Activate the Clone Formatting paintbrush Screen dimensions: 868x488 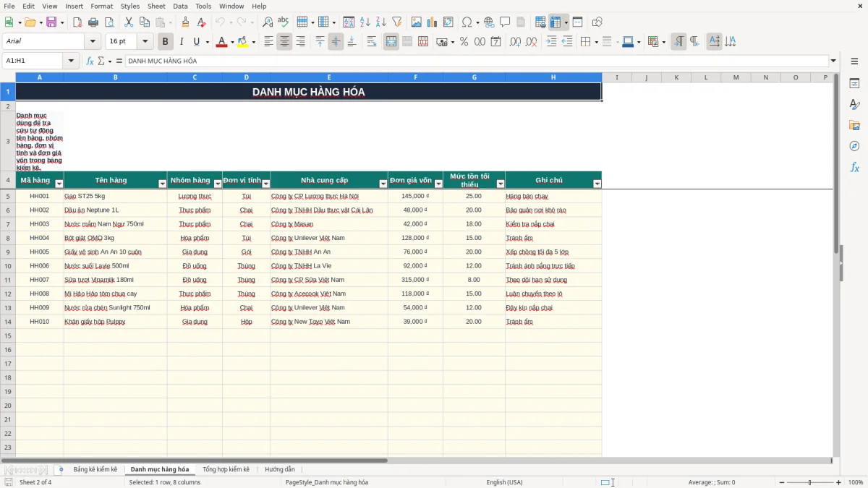pyautogui.click(x=185, y=22)
